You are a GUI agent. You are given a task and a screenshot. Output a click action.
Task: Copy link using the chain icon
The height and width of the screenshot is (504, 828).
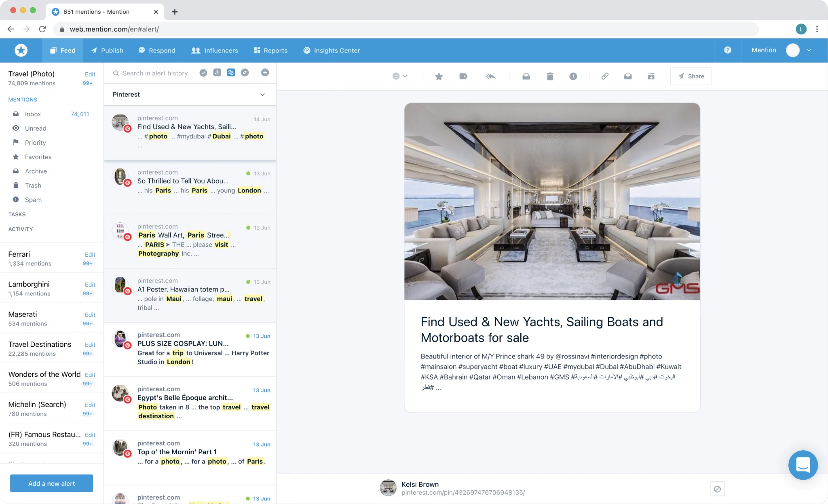pos(604,76)
